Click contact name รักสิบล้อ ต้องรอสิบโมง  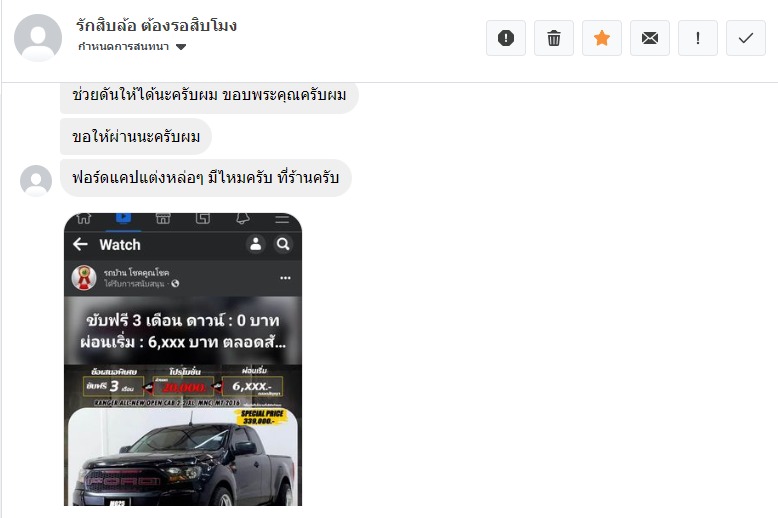click(156, 25)
